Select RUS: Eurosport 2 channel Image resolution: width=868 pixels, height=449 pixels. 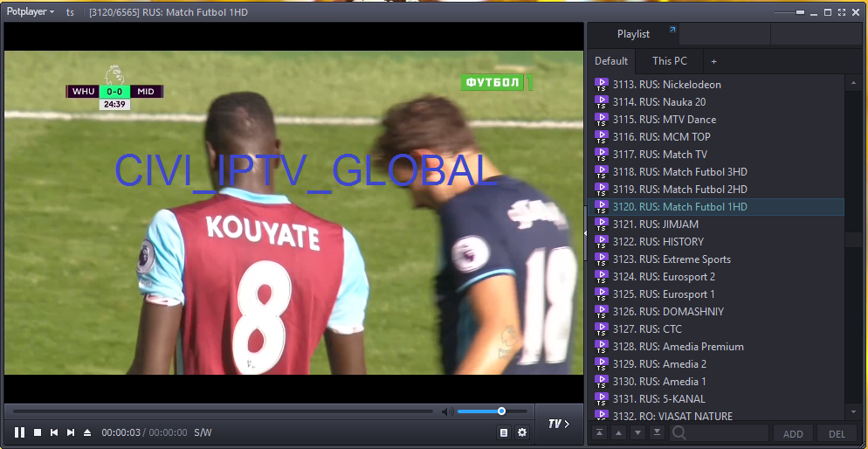tap(677, 277)
